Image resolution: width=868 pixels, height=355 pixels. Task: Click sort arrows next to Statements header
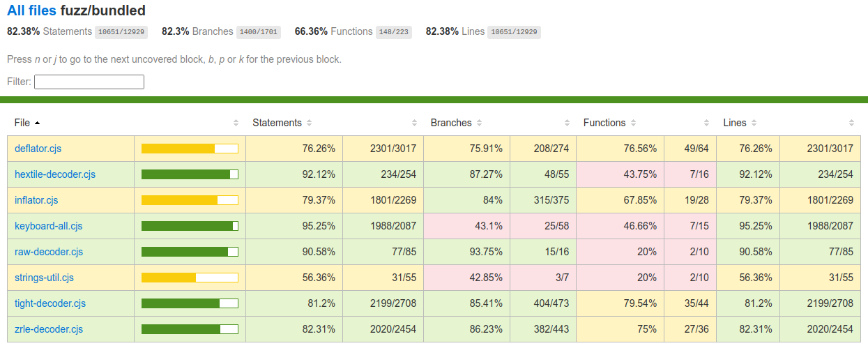point(309,123)
